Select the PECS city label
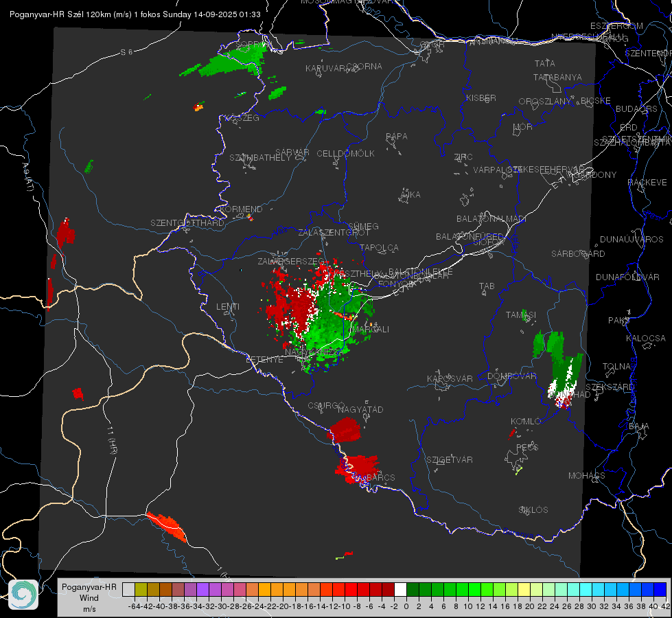Screen dimensions: 672x618 point(526,447)
